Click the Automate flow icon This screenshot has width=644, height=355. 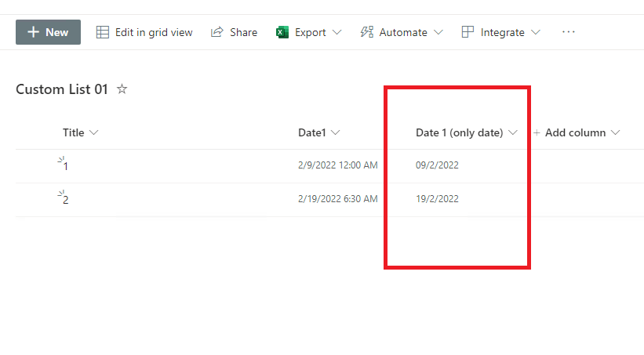pos(367,32)
